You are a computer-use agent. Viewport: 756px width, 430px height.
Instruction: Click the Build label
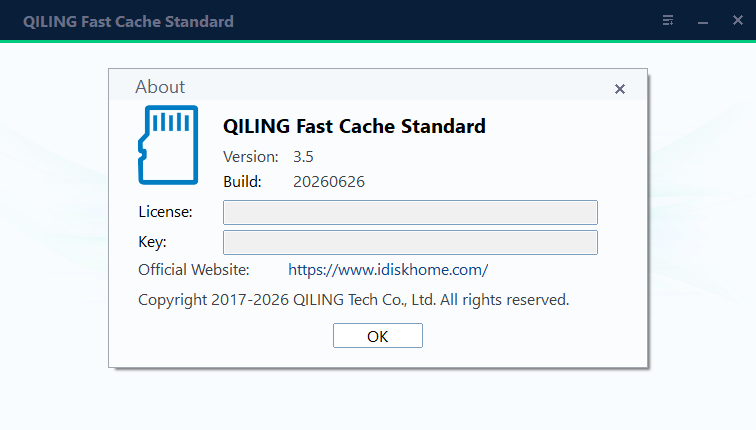tap(242, 182)
